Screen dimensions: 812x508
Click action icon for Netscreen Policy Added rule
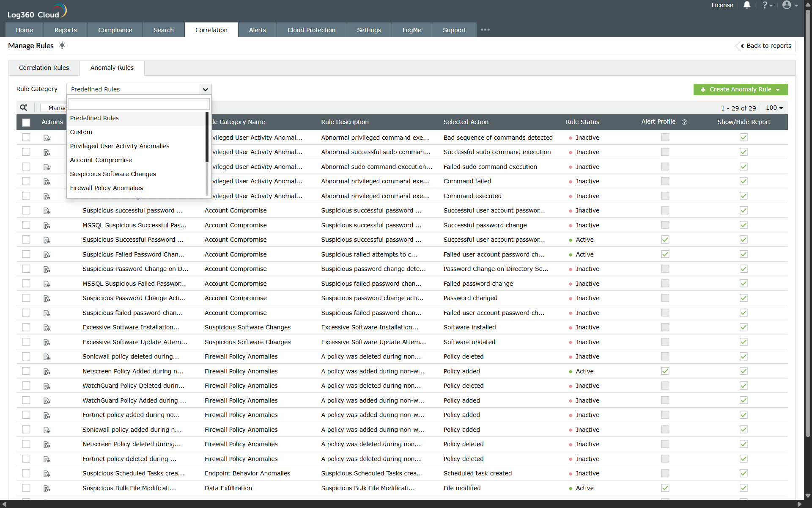tap(47, 371)
